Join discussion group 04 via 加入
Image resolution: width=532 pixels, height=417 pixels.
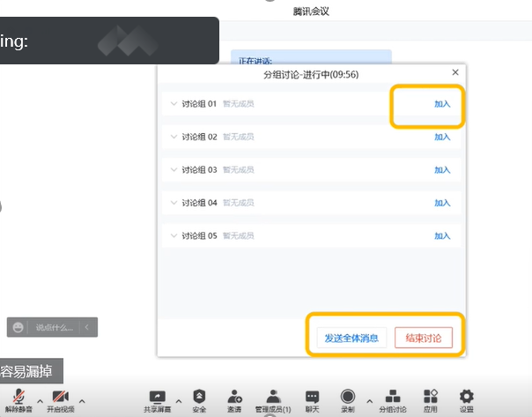coord(442,203)
